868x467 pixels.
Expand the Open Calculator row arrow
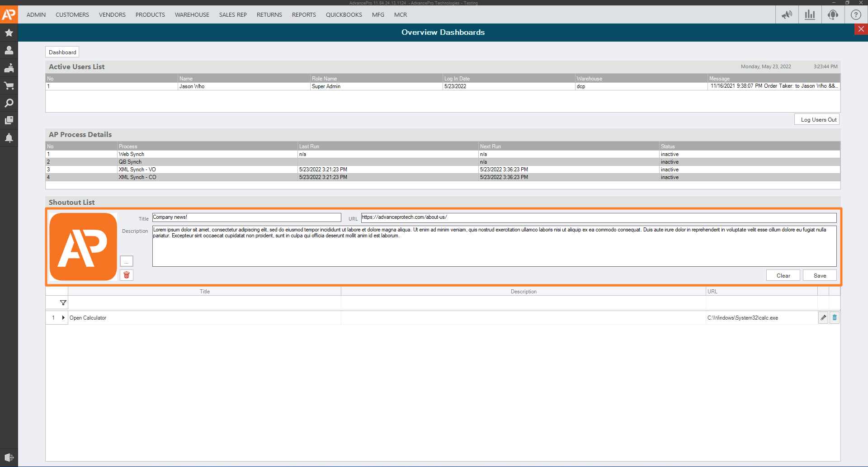(x=63, y=318)
